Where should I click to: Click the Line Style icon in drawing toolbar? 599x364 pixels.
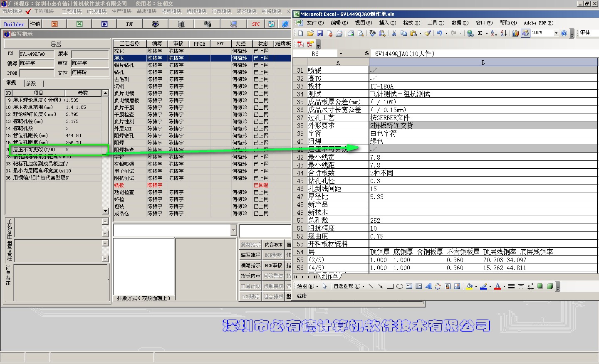pos(511,286)
